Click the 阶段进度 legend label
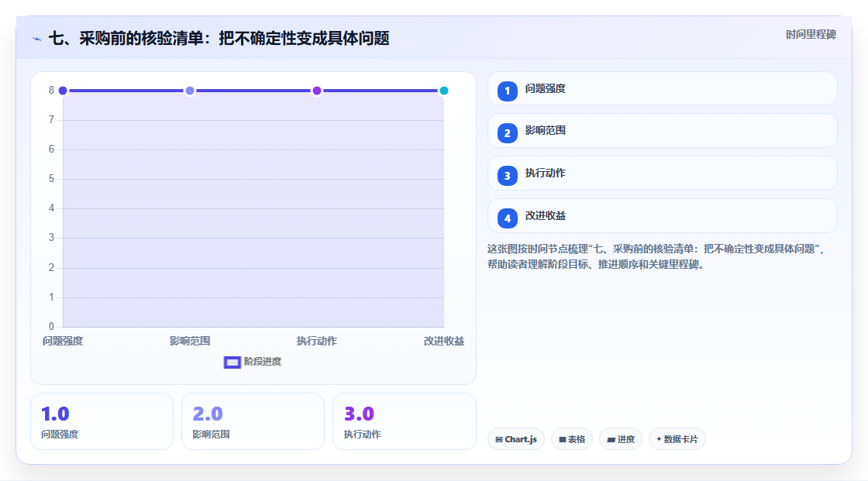The height and width of the screenshot is (481, 868). (x=263, y=362)
